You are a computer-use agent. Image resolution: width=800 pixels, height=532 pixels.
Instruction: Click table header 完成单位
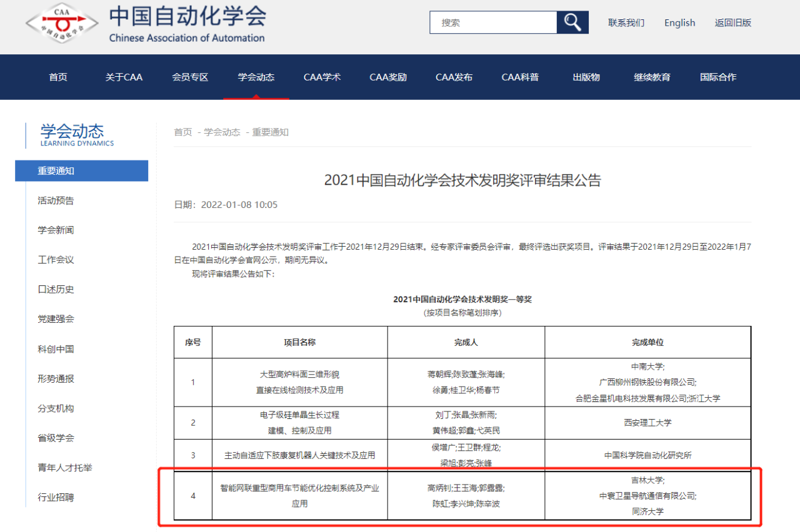[x=647, y=342]
